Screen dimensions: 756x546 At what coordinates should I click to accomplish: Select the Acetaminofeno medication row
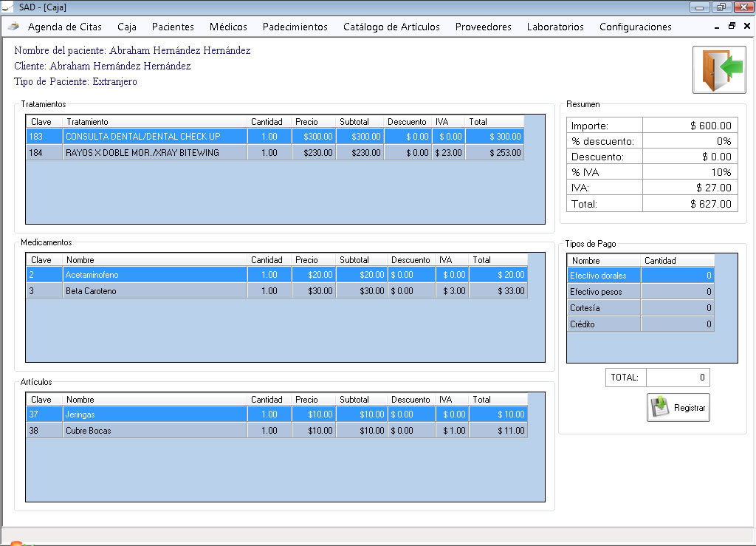[x=277, y=275]
